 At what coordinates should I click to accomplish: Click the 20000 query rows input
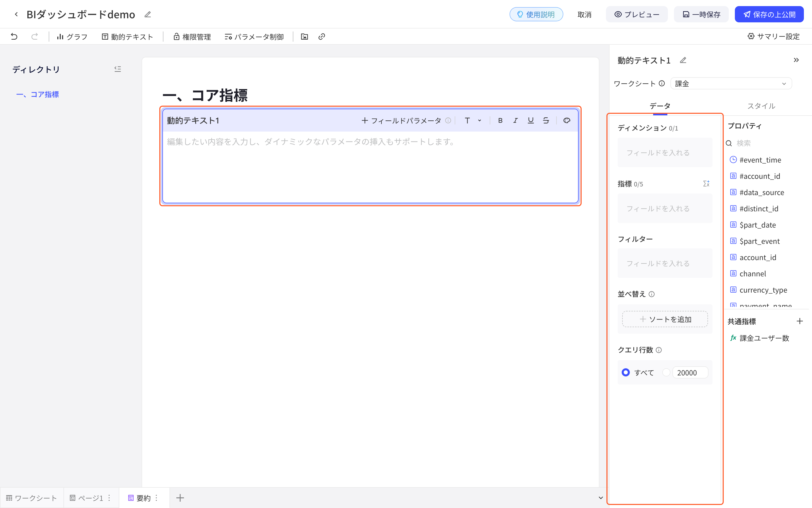point(690,373)
